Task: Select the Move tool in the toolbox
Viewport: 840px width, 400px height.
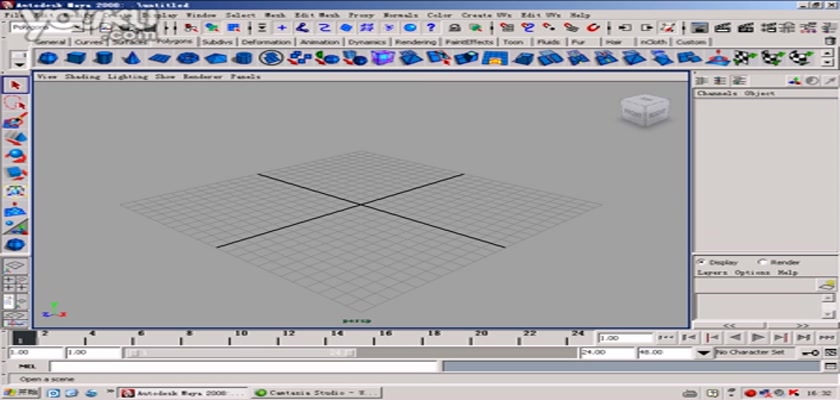Action: [15, 138]
